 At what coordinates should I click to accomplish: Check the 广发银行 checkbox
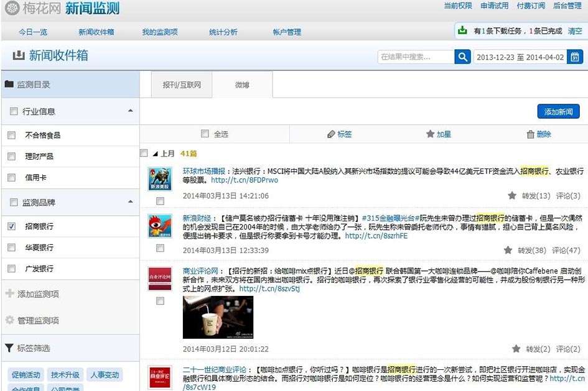coord(12,269)
